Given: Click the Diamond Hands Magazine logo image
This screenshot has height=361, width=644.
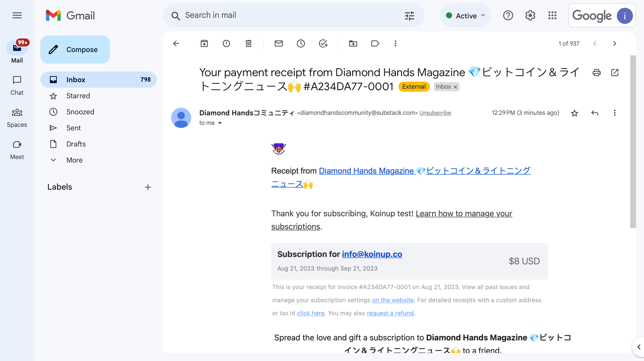Looking at the screenshot, I should point(278,149).
